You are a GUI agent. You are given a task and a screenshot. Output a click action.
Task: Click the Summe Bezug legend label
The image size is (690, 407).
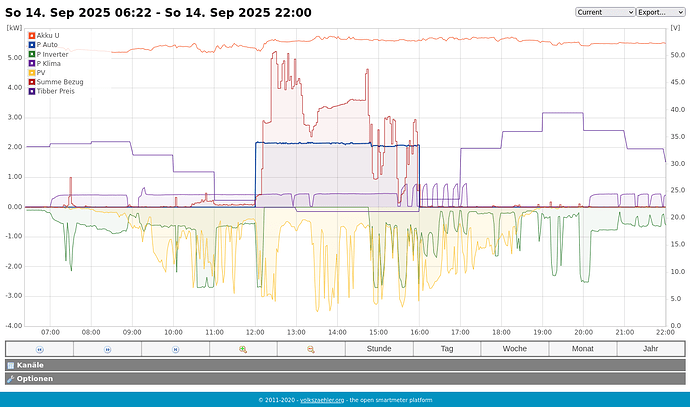click(60, 82)
